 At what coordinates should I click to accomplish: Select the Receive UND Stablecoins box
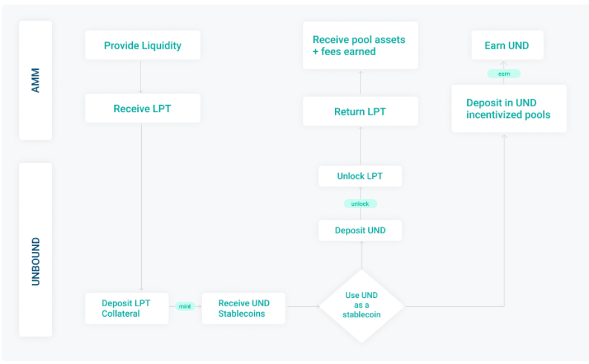tap(244, 308)
